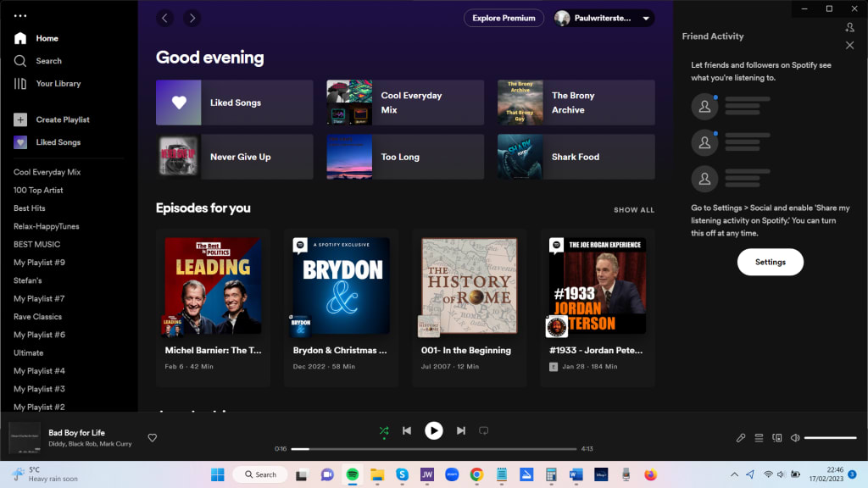Click the Explore Premium button
868x488 pixels.
pyautogui.click(x=504, y=19)
